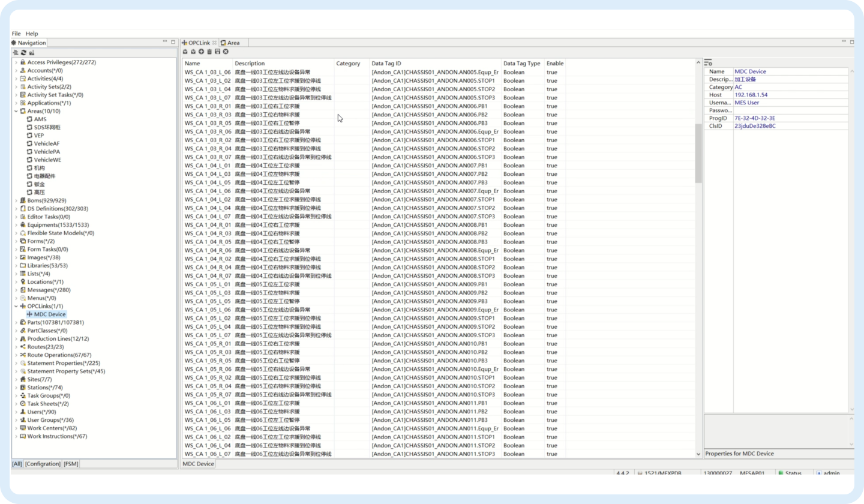The height and width of the screenshot is (504, 864).
Task: Collapse the Areas tree node
Action: (x=16, y=111)
